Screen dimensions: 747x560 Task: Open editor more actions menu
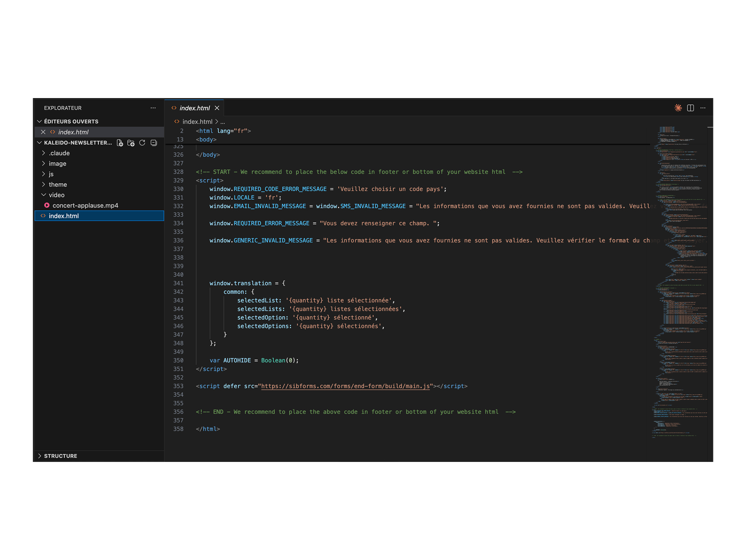point(703,108)
